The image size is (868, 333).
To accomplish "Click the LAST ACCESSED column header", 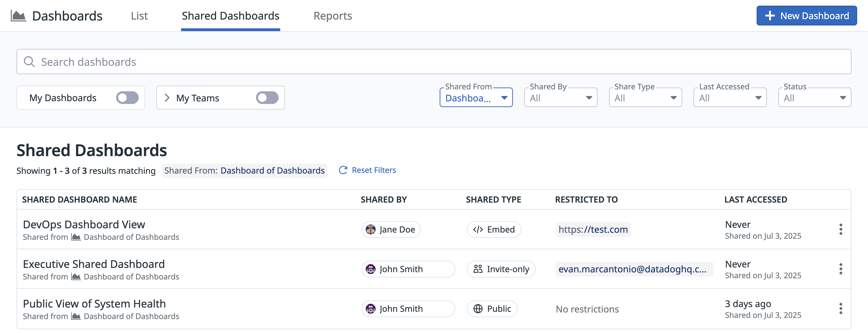I will click(x=755, y=199).
